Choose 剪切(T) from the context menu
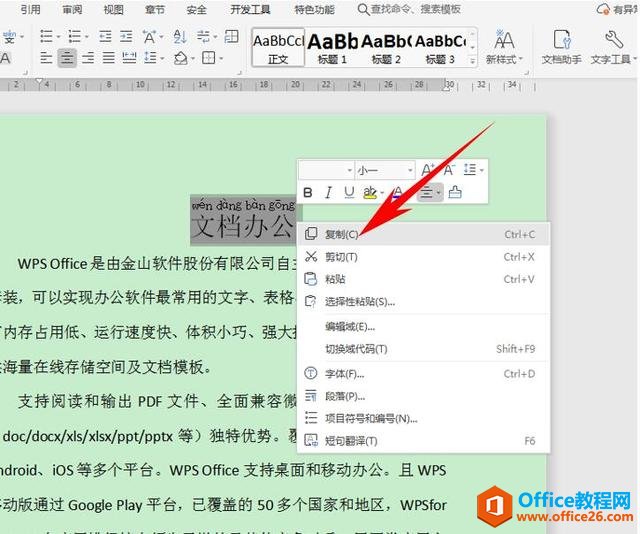 (x=424, y=257)
